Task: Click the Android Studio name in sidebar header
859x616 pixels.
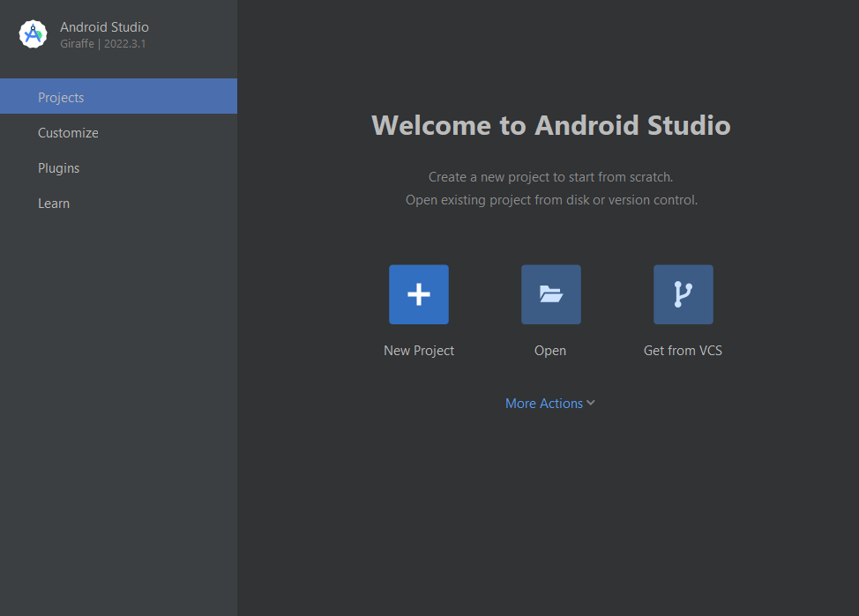Action: tap(104, 27)
